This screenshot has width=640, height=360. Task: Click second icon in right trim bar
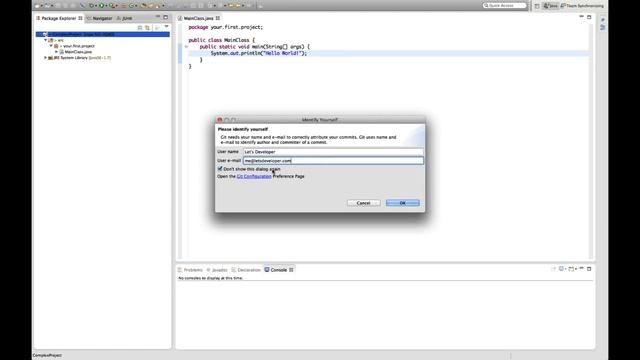(602, 27)
